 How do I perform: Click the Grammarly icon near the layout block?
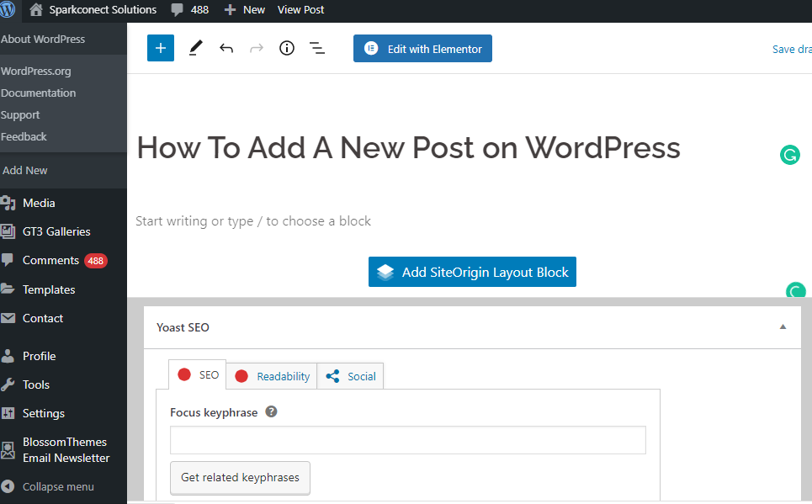tap(795, 290)
